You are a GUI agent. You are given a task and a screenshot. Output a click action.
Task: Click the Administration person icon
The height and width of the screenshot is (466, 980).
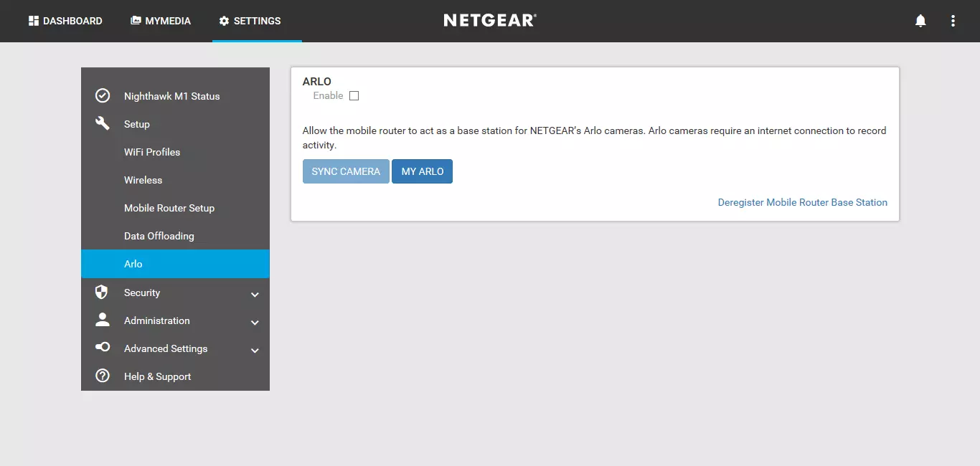click(103, 320)
